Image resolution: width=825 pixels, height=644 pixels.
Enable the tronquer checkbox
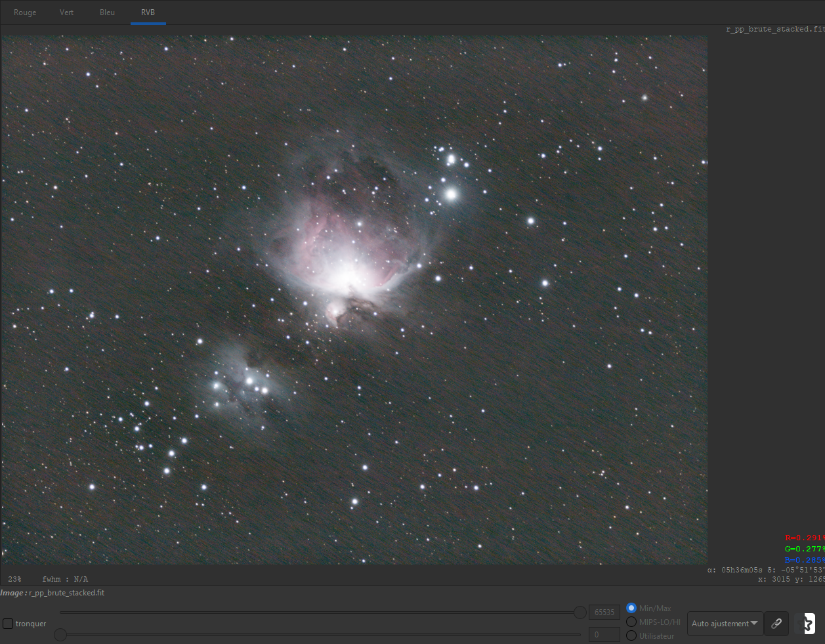click(8, 624)
